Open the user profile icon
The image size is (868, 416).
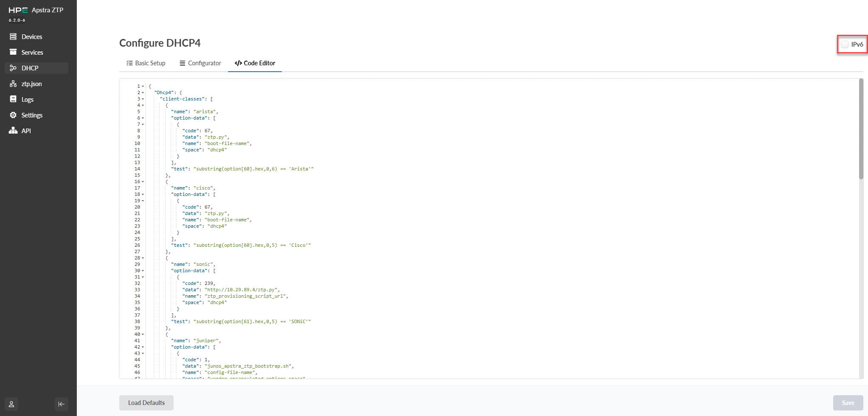pyautogui.click(x=11, y=404)
